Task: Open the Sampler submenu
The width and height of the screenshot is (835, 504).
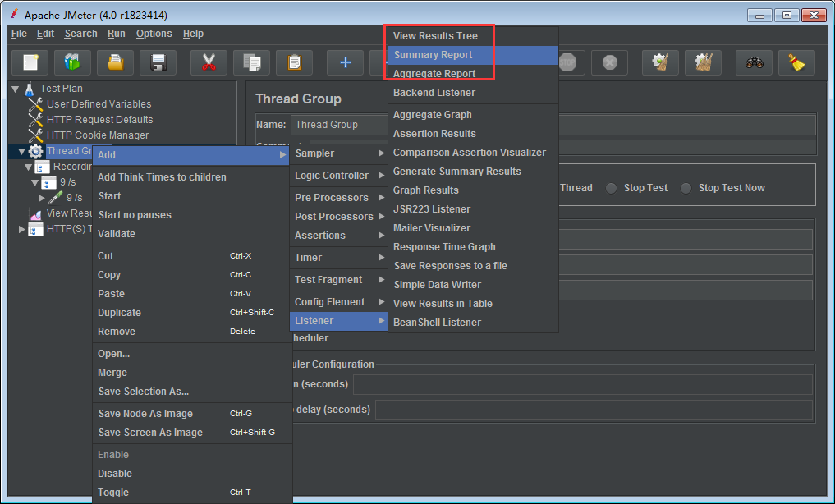Action: pos(339,153)
